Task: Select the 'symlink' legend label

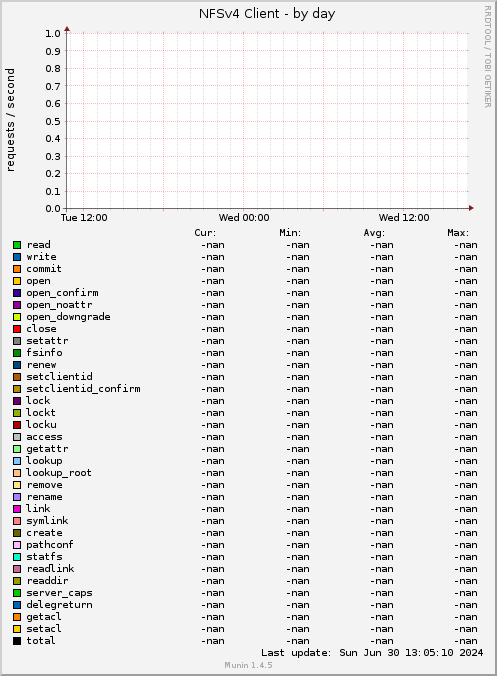Action: click(x=47, y=521)
